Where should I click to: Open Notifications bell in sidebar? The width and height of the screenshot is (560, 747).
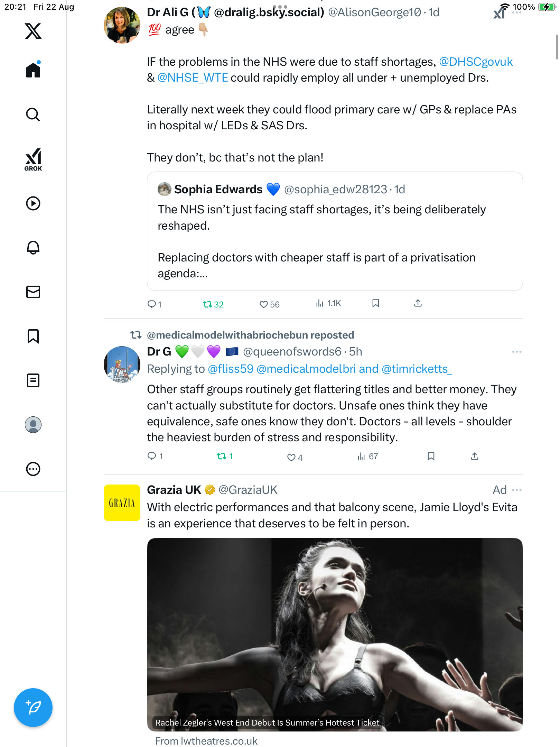pyautogui.click(x=33, y=248)
